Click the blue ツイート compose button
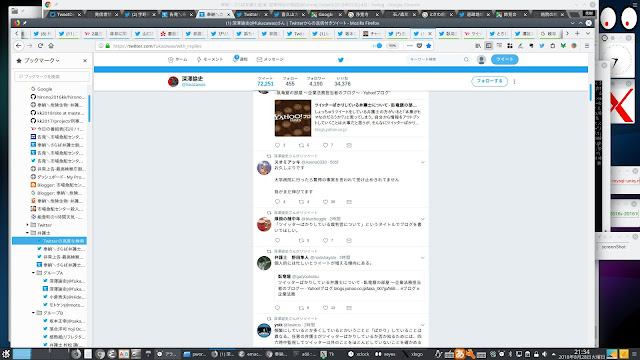 point(504,60)
